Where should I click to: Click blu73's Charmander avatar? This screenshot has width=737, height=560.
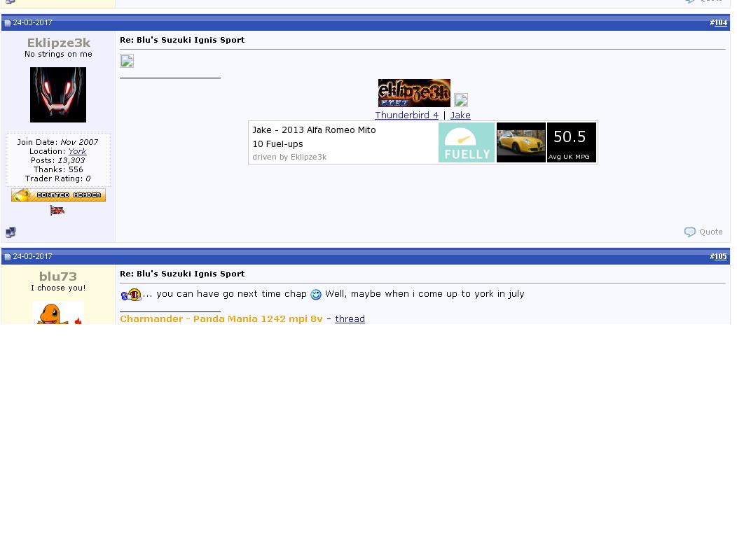point(58,314)
